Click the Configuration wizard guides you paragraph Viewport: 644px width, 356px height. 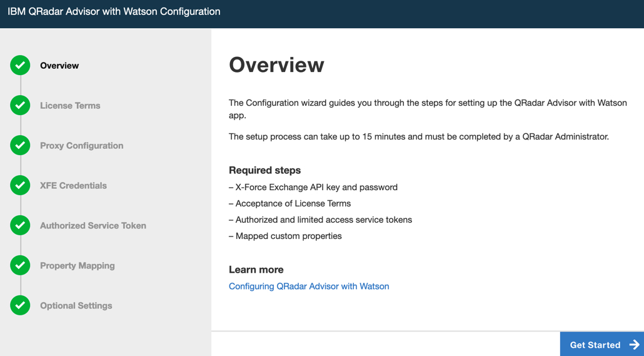[x=428, y=109]
